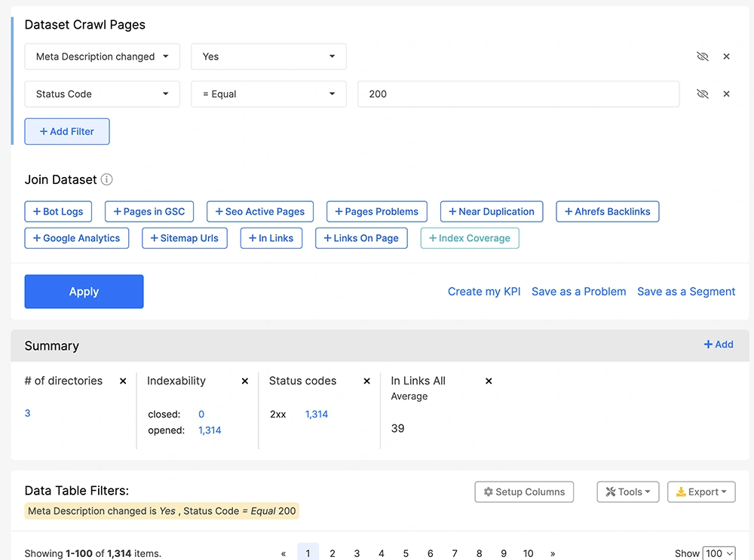Viewport: 754px width, 560px height.
Task: Remove the Status codes summary card
Action: 367,381
